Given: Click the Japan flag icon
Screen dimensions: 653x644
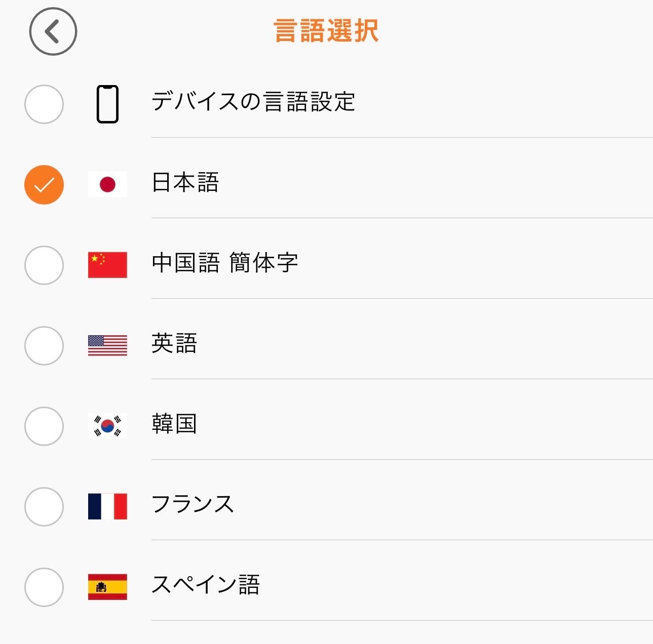Looking at the screenshot, I should pyautogui.click(x=107, y=184).
